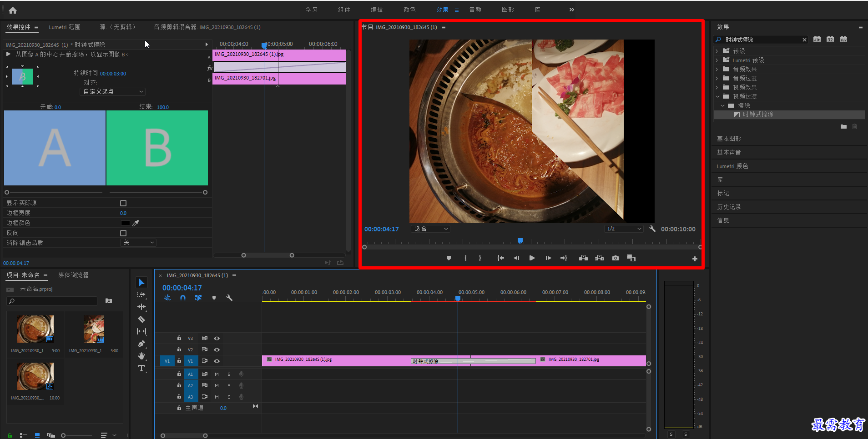868x439 pixels.
Task: Open the Essential Graphics panel
Action: coord(729,139)
